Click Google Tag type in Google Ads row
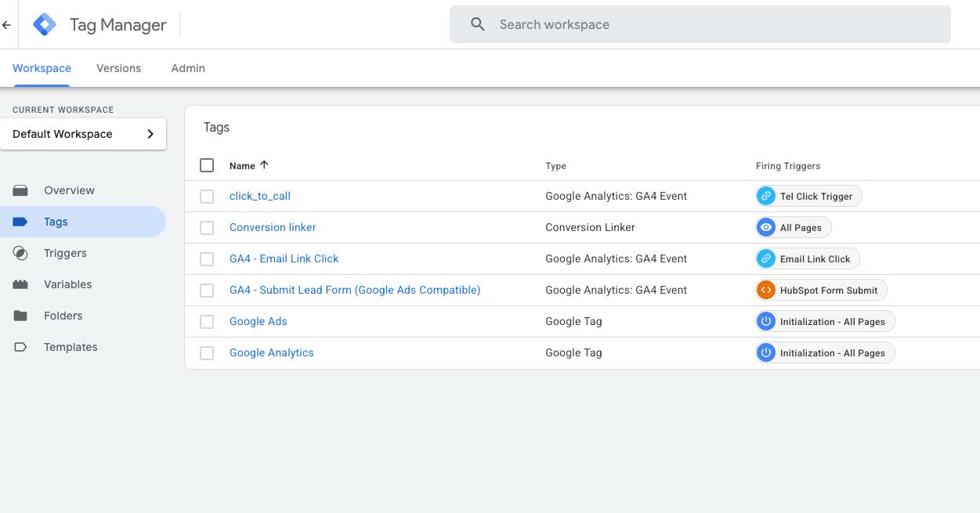Screen dimensions: 980x513 (x=574, y=321)
